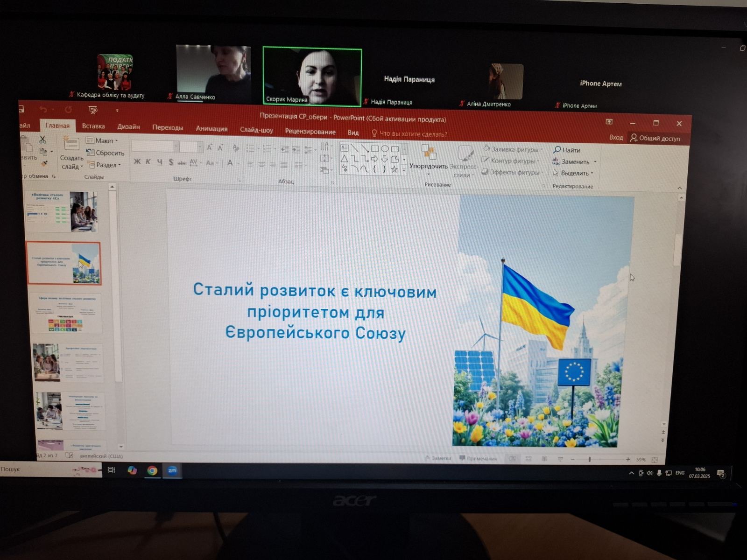Click zoom in plus button

(x=628, y=460)
